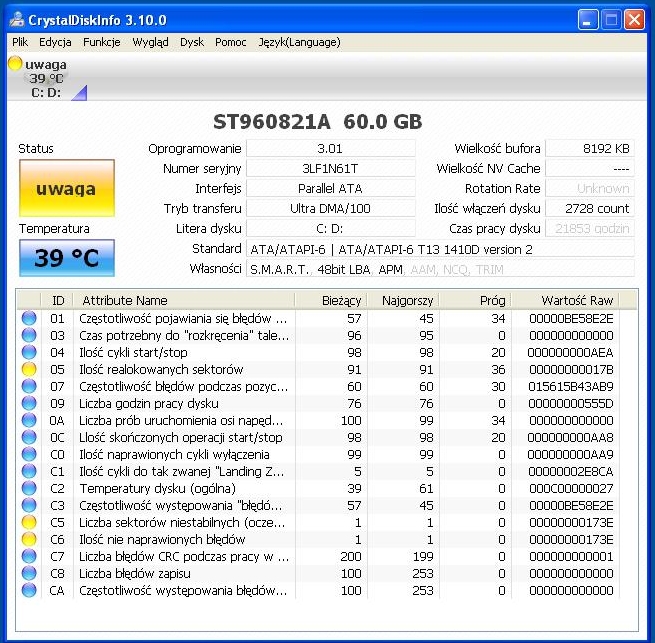Image resolution: width=655 pixels, height=643 pixels.
Task: Click the blue status icon for attribute CA
Action: tap(29, 590)
